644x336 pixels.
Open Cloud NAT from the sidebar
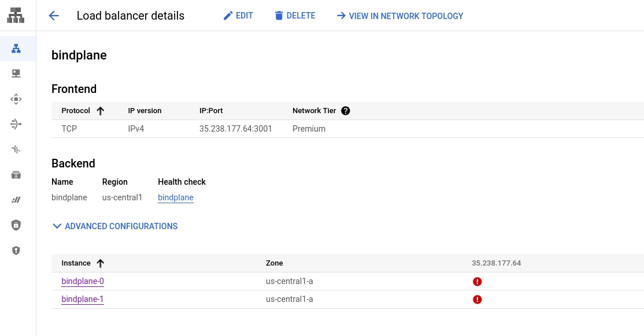click(16, 124)
